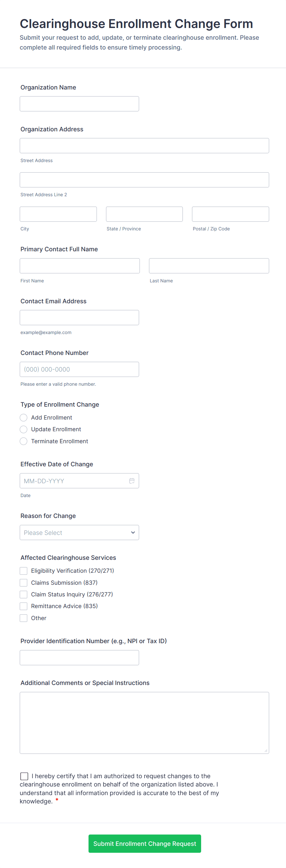Enable Claim Status Inquiry (276/277) checkbox
Image resolution: width=286 pixels, height=868 pixels.
click(24, 594)
